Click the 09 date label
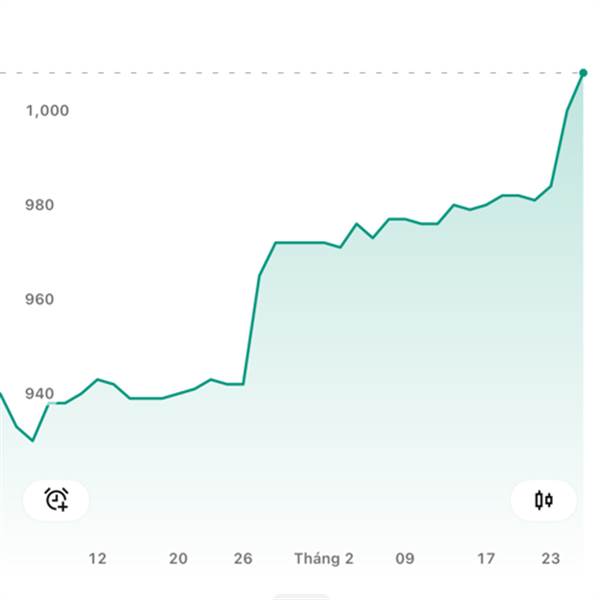Screen dimensions: 600x600 [405, 559]
